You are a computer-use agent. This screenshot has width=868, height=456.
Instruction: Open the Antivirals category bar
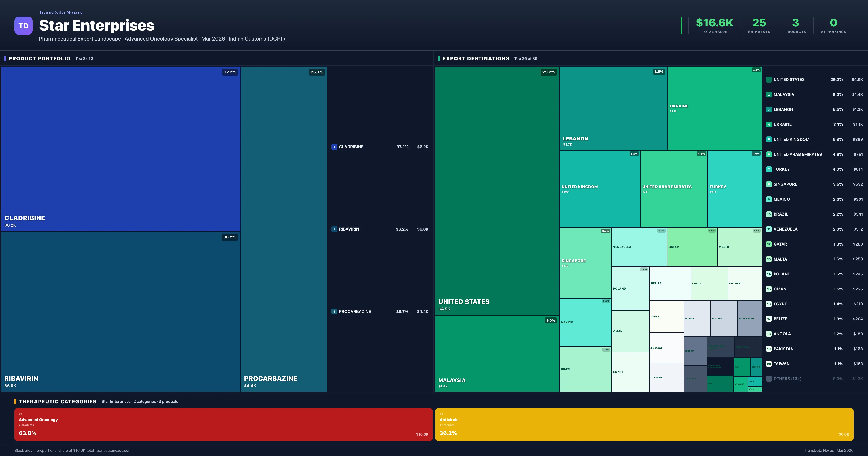[644, 425]
